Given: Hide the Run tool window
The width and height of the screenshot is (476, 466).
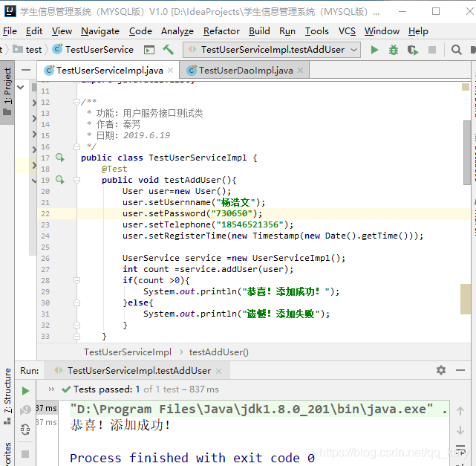Looking at the screenshot, I should click(x=460, y=370).
